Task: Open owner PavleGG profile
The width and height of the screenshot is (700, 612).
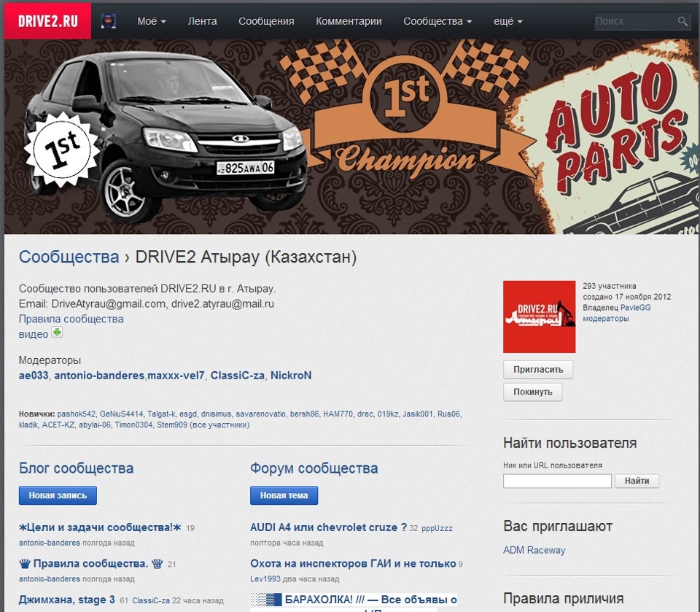Action: point(635,307)
